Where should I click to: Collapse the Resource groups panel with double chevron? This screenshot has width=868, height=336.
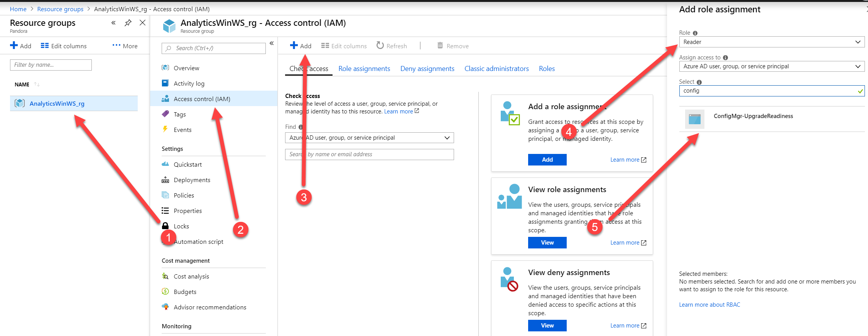pos(113,23)
